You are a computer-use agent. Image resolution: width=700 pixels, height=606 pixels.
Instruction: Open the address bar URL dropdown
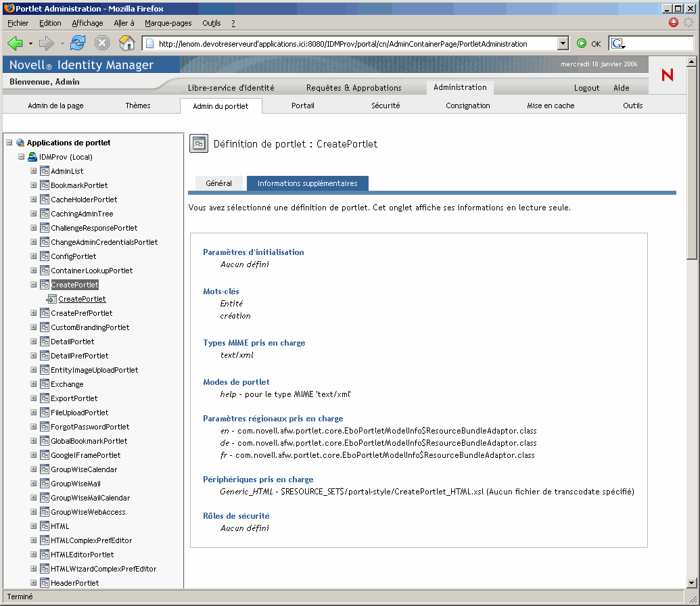(563, 43)
